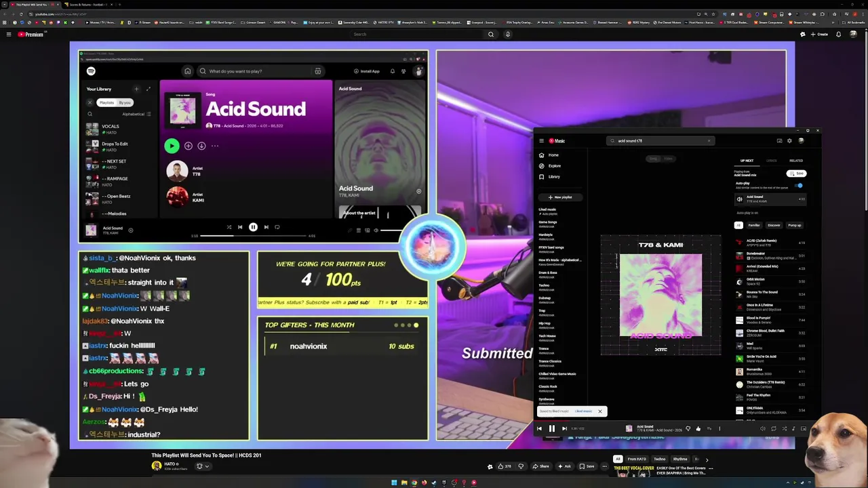
Task: Open YouTube video search field
Action: pyautogui.click(x=417, y=35)
